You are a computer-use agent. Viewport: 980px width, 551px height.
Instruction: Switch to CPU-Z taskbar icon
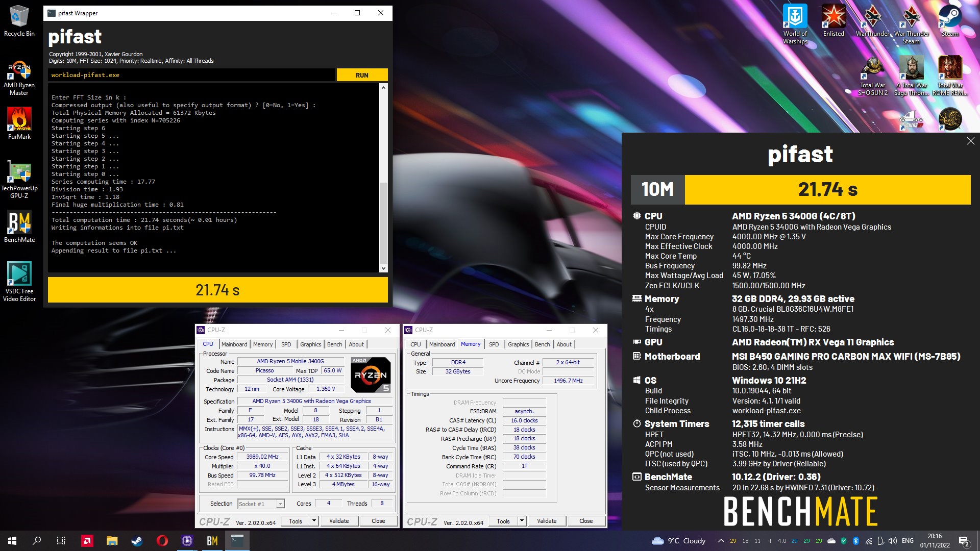click(x=187, y=541)
